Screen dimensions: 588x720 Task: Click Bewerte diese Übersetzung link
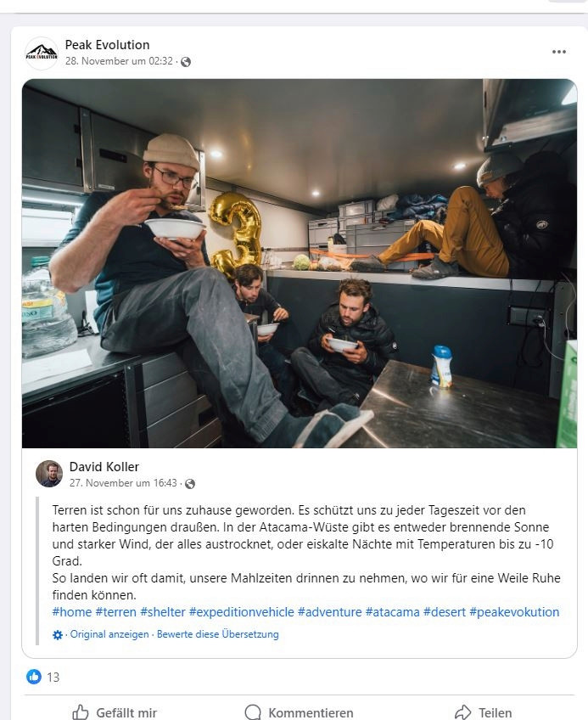click(x=217, y=634)
